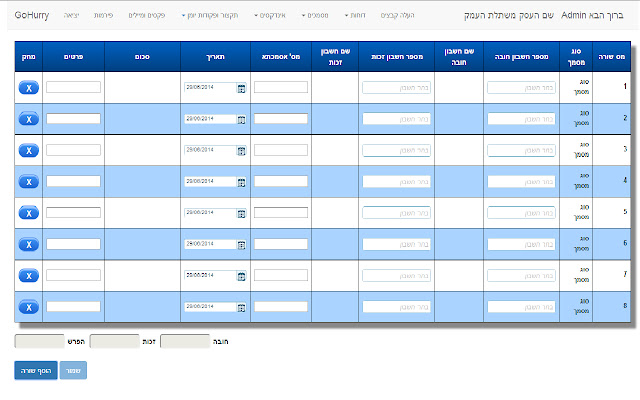Select the debit account number field in row 7

(521, 276)
